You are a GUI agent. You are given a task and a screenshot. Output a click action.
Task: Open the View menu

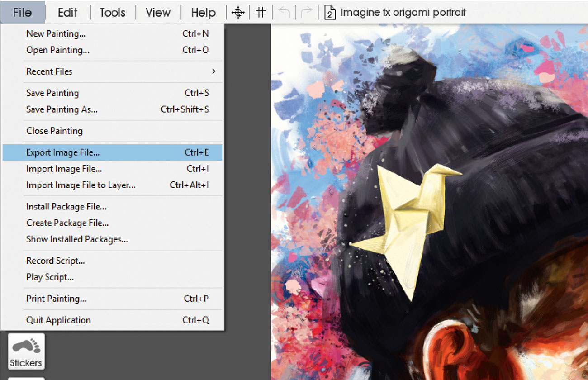(158, 12)
